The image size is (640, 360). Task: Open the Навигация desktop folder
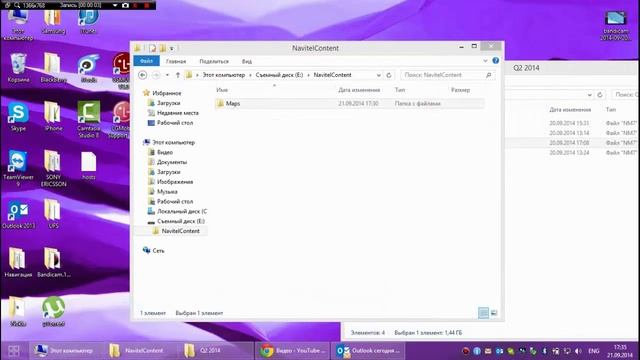click(18, 263)
